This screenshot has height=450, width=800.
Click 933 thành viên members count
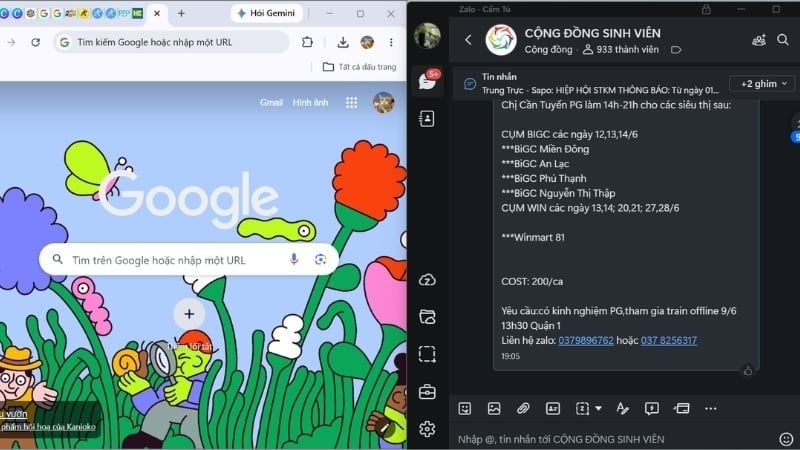coord(621,49)
